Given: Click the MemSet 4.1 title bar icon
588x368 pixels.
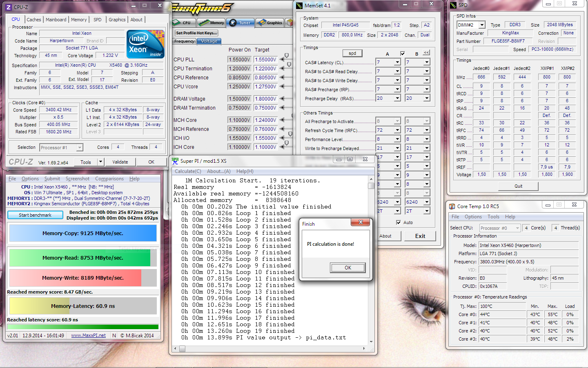Looking at the screenshot, I should (299, 5).
